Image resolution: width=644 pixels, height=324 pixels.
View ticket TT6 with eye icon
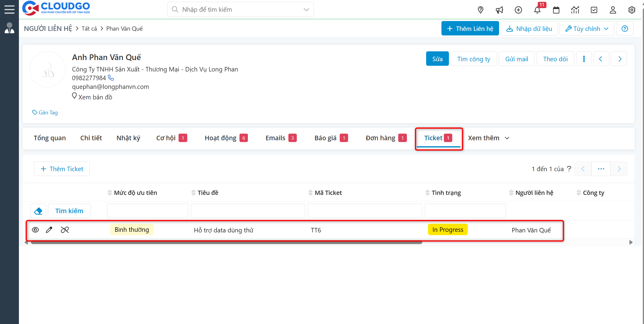point(35,230)
